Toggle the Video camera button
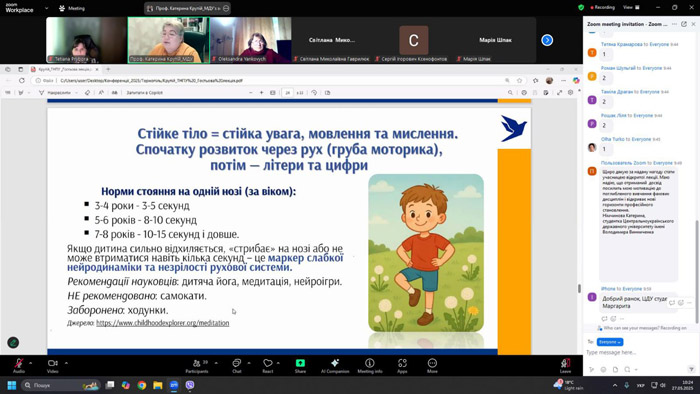Image resolution: width=700 pixels, height=394 pixels. point(53,365)
